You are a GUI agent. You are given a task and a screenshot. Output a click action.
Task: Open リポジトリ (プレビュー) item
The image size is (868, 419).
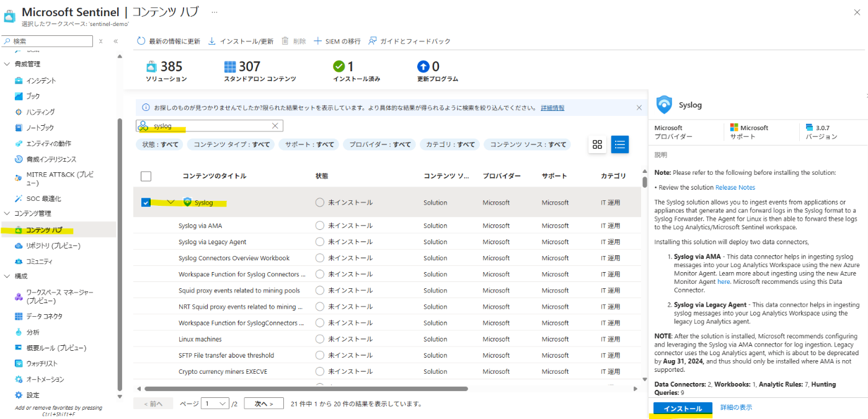[x=53, y=246]
